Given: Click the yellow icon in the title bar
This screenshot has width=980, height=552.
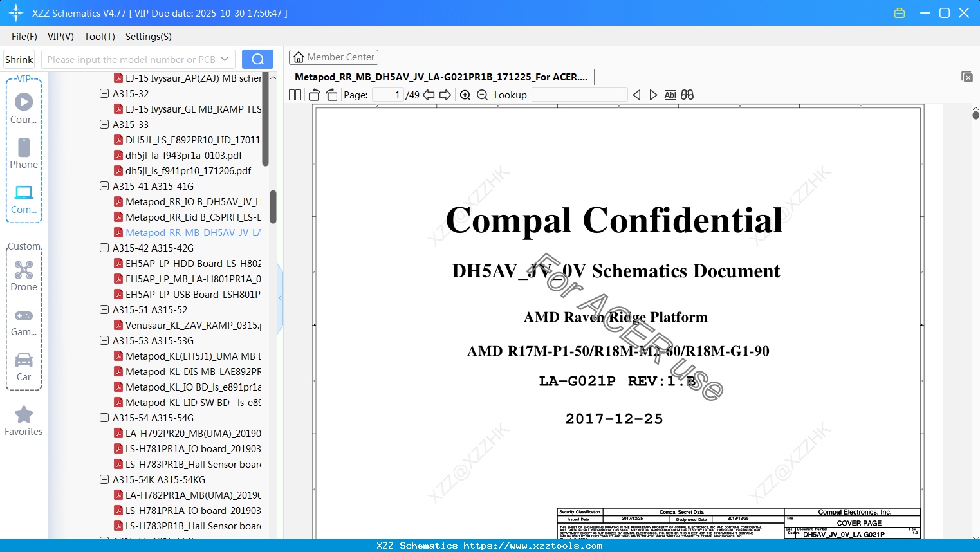Looking at the screenshot, I should coord(900,13).
